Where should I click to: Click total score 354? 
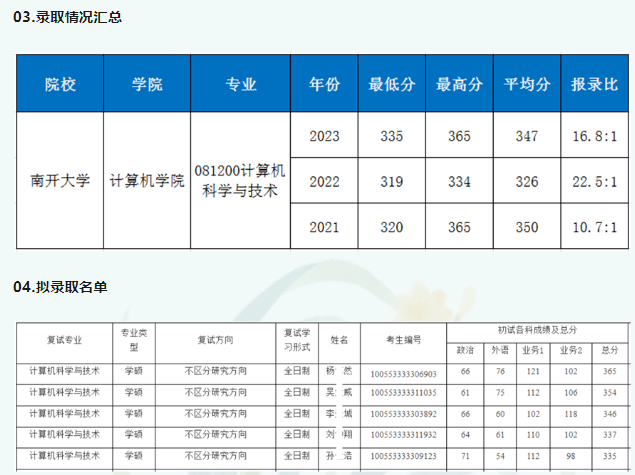point(609,393)
